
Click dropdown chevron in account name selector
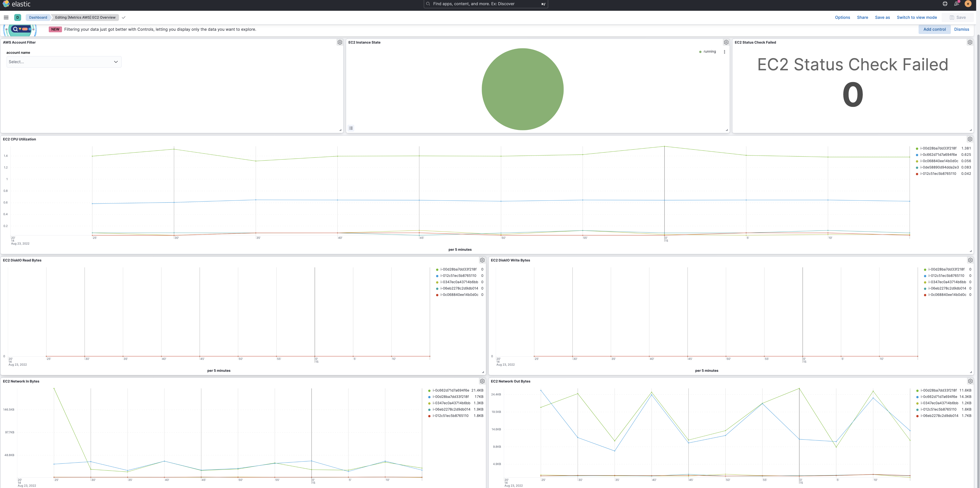(x=116, y=62)
